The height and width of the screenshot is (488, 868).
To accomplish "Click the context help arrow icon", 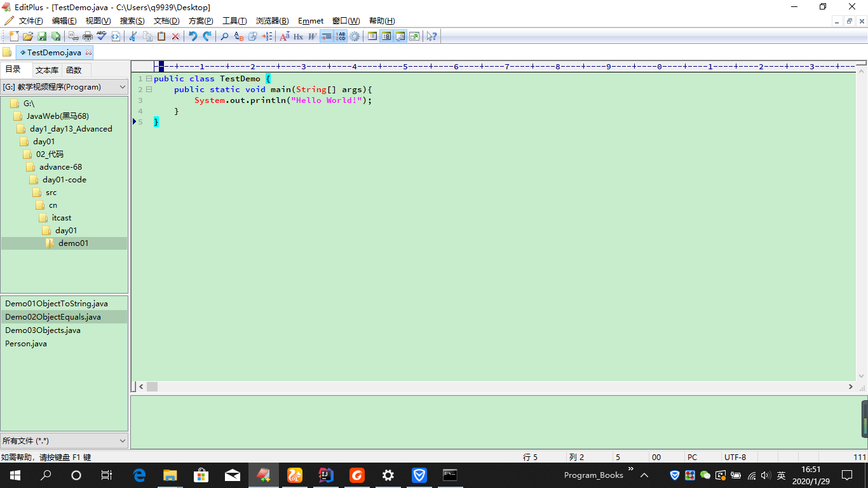I will (x=432, y=36).
